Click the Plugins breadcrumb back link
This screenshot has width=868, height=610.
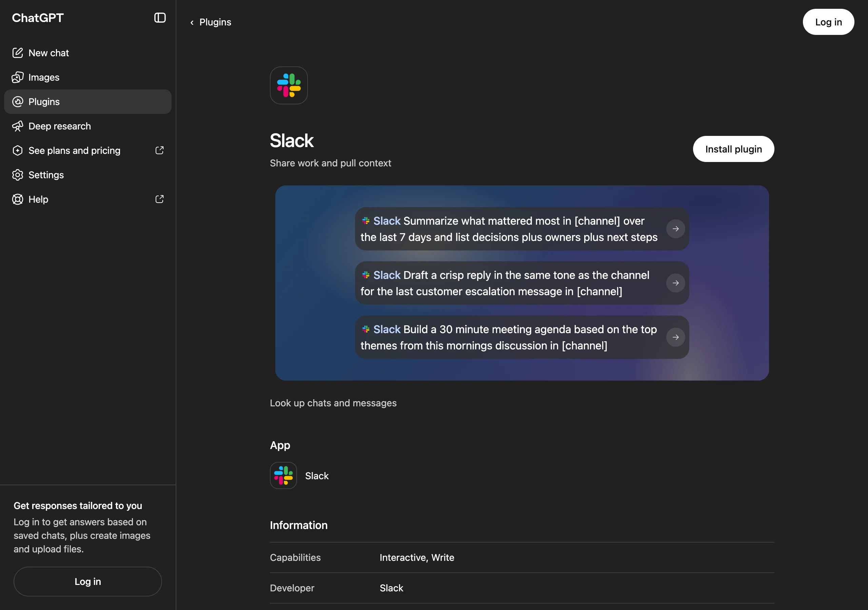[211, 22]
